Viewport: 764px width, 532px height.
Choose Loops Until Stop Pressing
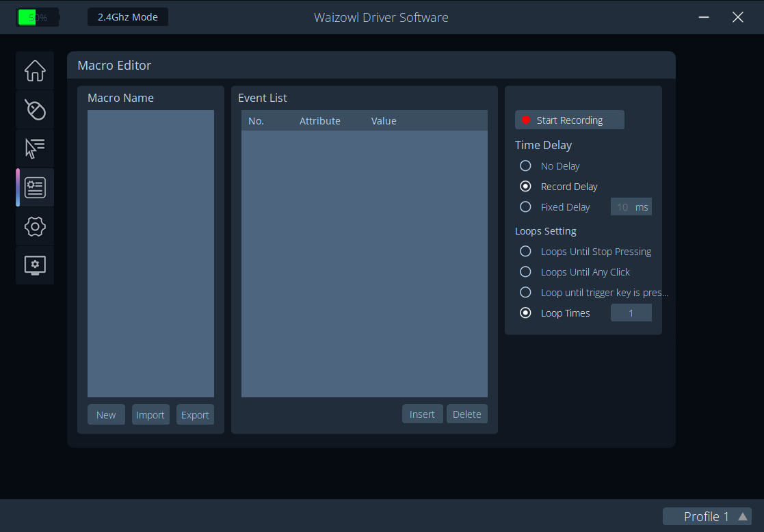(x=585, y=252)
